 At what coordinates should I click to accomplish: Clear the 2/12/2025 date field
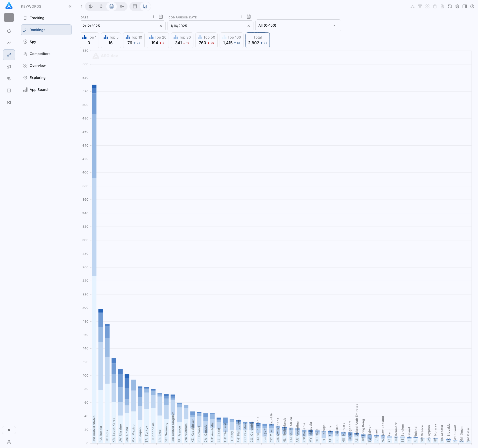161,26
